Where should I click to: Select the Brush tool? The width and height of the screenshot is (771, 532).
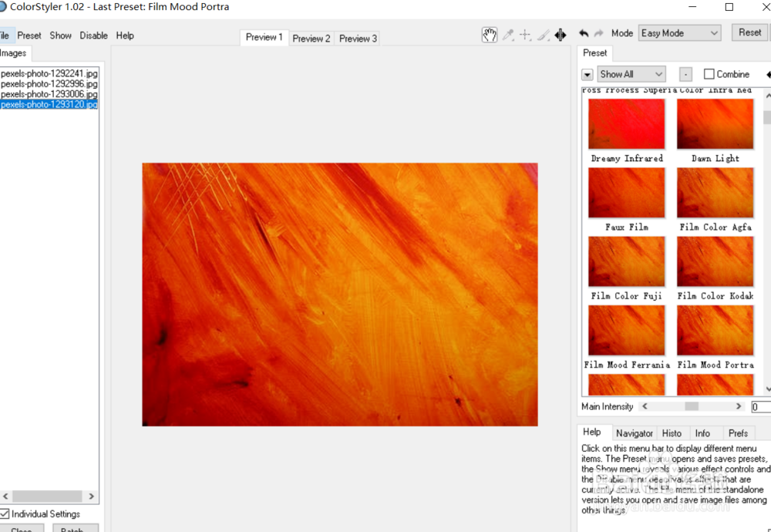(x=543, y=35)
